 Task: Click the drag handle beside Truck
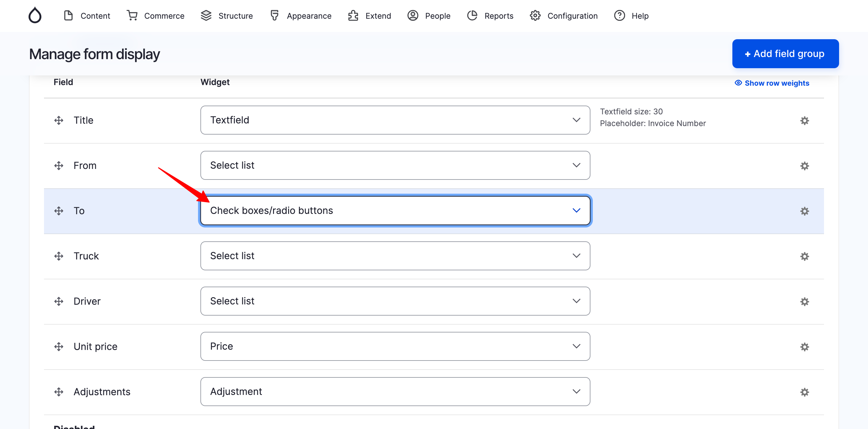click(x=59, y=256)
